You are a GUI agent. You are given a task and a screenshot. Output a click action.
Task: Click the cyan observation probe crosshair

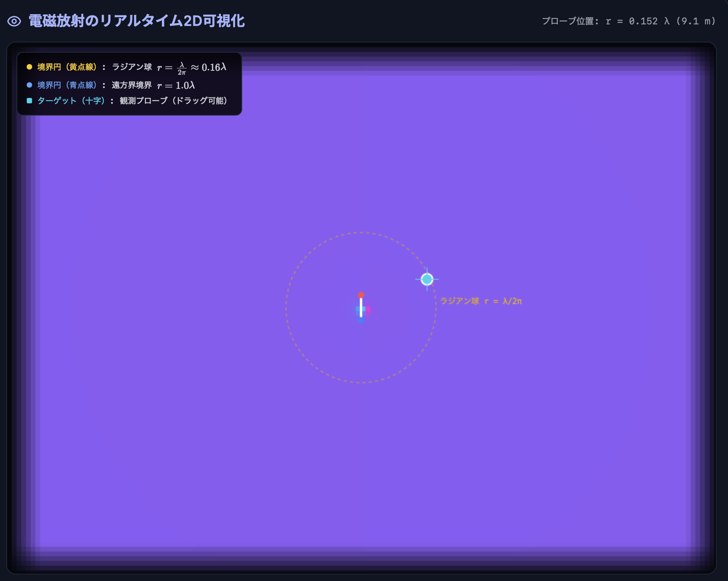pyautogui.click(x=427, y=279)
